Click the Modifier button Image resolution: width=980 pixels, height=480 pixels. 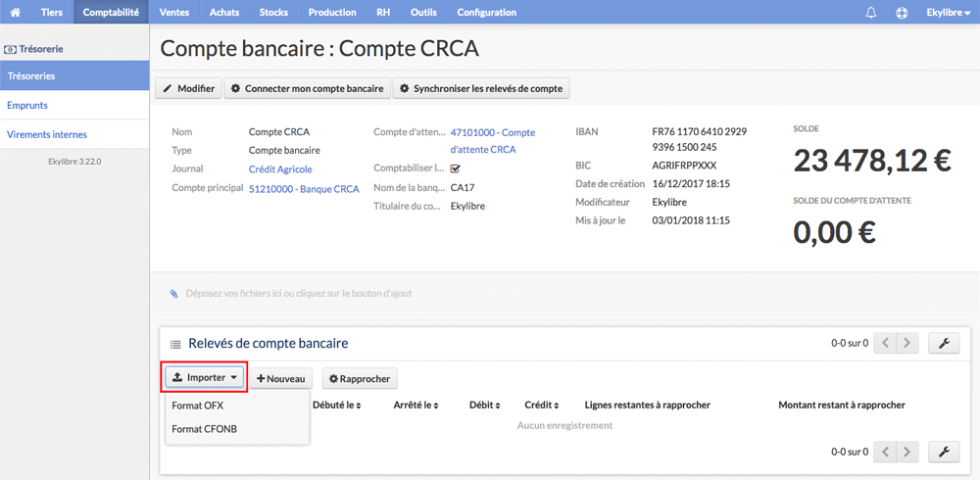[188, 89]
